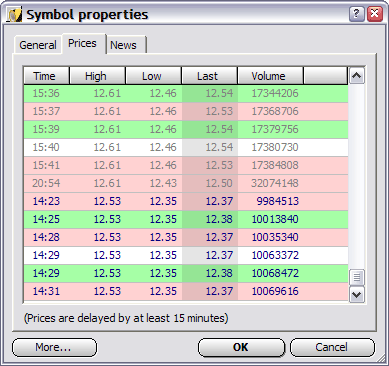Select the 15:37 time cell
389x366 pixels.
[46, 111]
